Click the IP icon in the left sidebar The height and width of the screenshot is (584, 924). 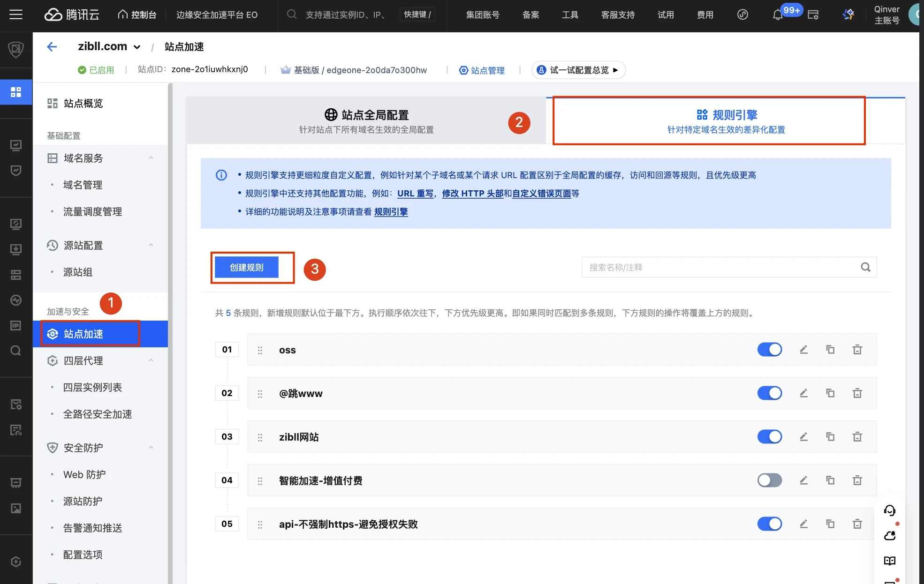16,325
